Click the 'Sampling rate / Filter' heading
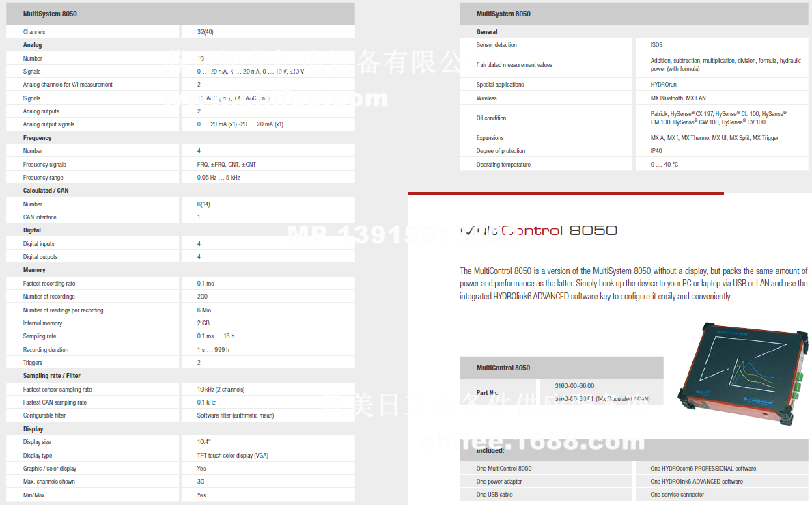This screenshot has height=505, width=812. (52, 376)
